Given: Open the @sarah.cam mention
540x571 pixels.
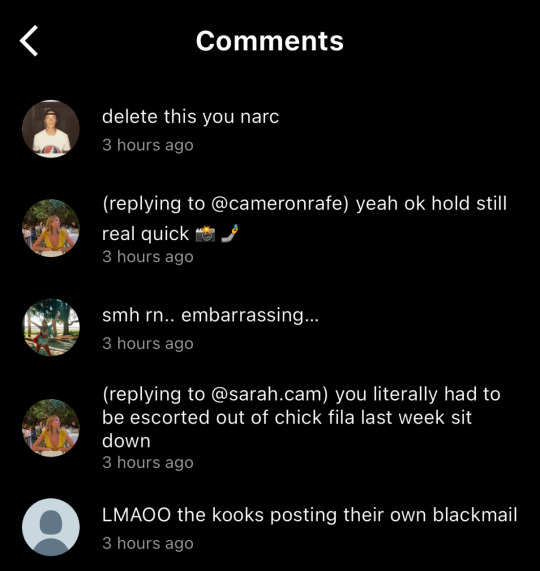Looking at the screenshot, I should 269,394.
